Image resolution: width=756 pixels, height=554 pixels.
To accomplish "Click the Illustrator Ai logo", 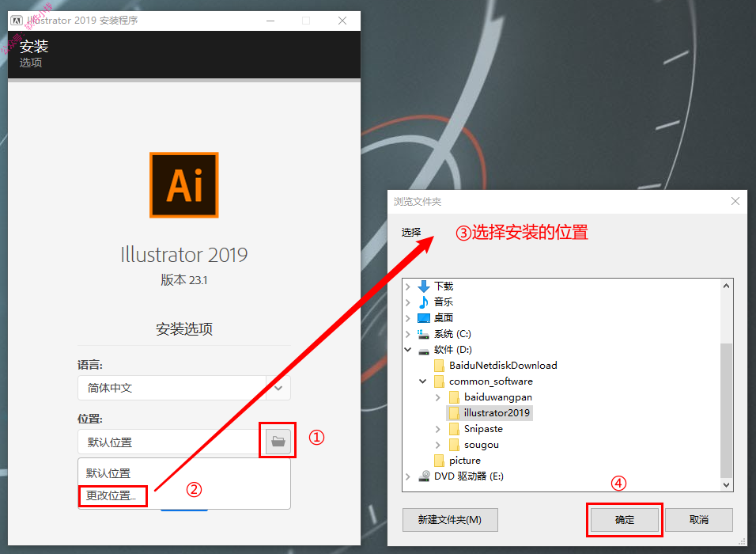I will tap(184, 185).
